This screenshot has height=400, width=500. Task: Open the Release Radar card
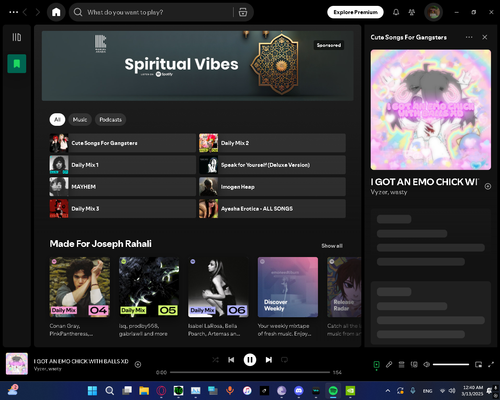344,297
